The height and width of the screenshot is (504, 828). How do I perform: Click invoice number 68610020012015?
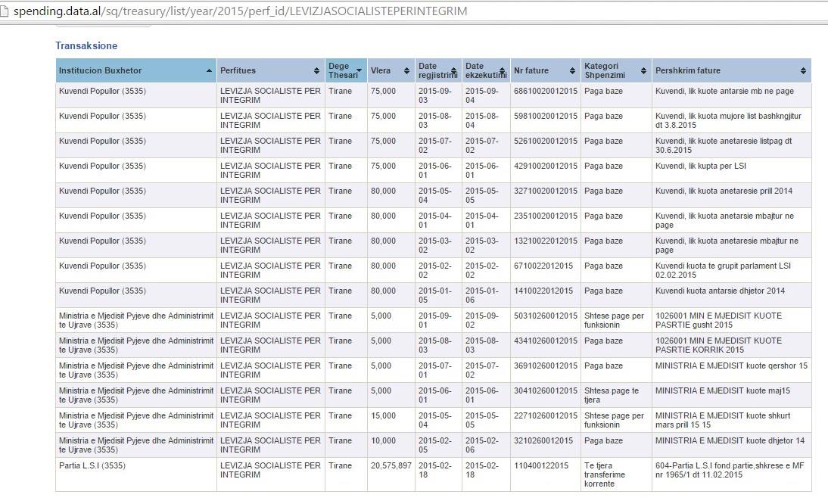pos(545,92)
